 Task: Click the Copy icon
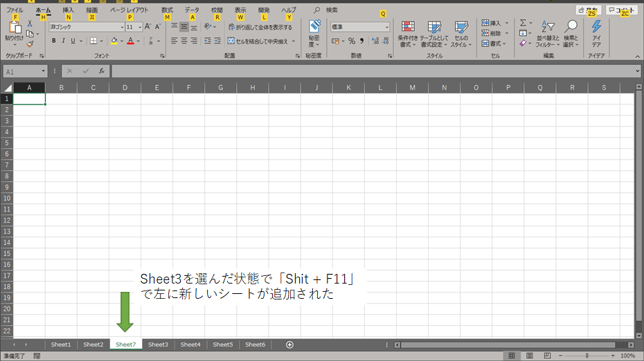(30, 34)
